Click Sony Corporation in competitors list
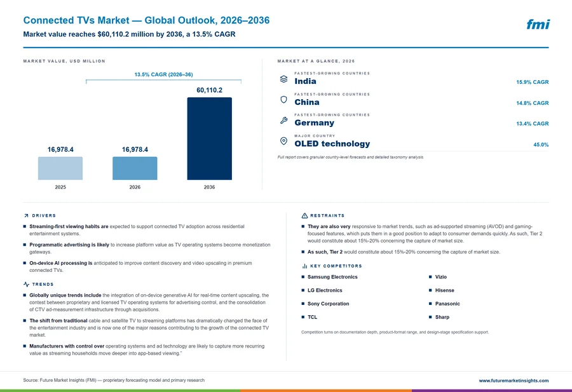572x392 pixels. point(328,304)
